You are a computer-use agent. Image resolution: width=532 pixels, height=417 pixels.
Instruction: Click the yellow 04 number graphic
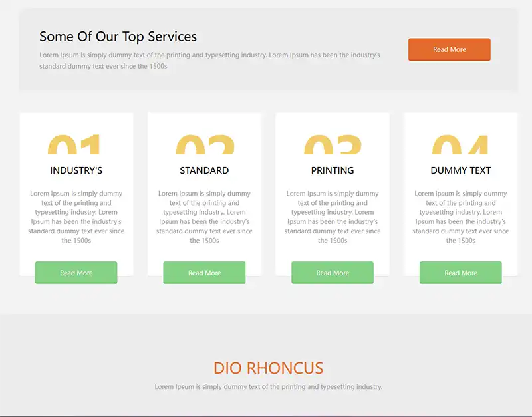(460, 144)
